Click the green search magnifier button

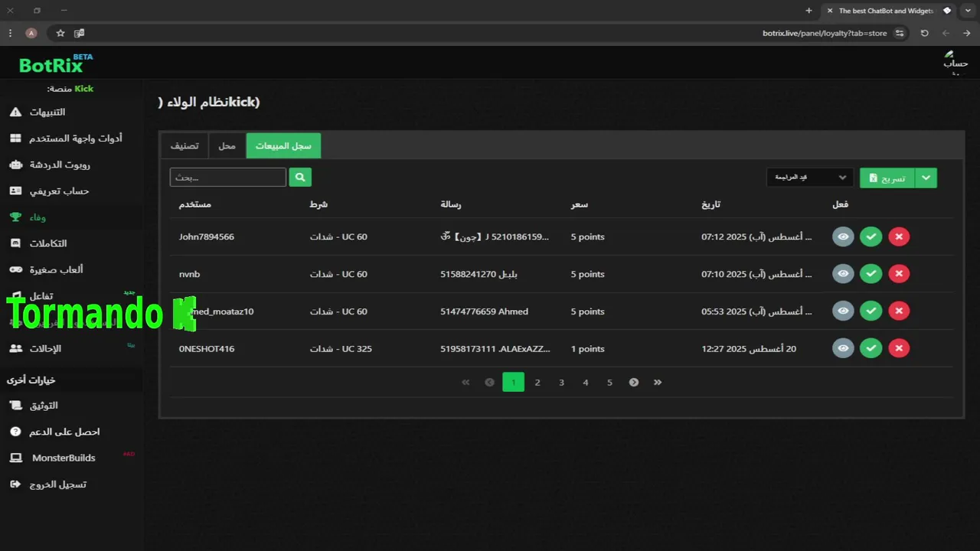point(300,178)
